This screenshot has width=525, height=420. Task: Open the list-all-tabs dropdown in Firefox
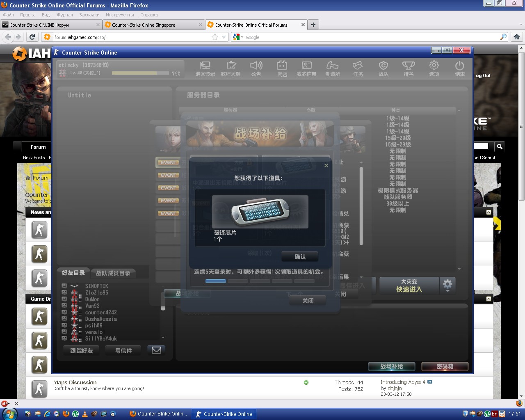(521, 25)
